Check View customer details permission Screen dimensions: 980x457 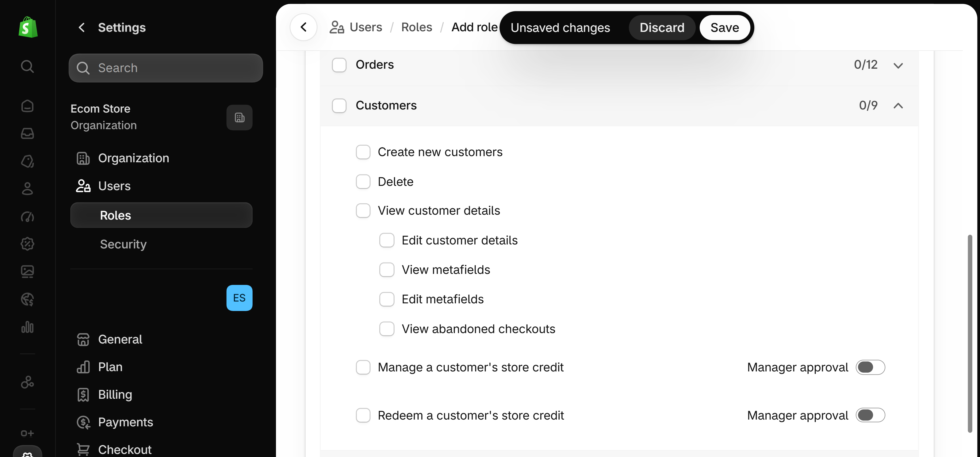363,211
